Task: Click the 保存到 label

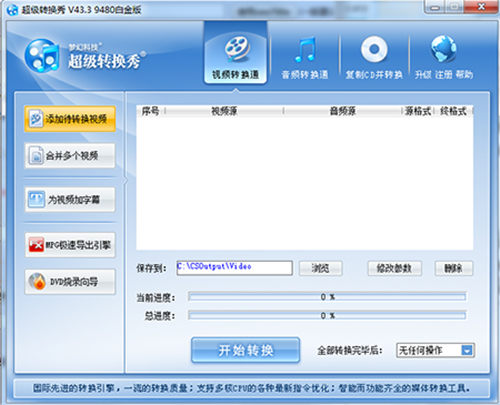Action: point(151,268)
